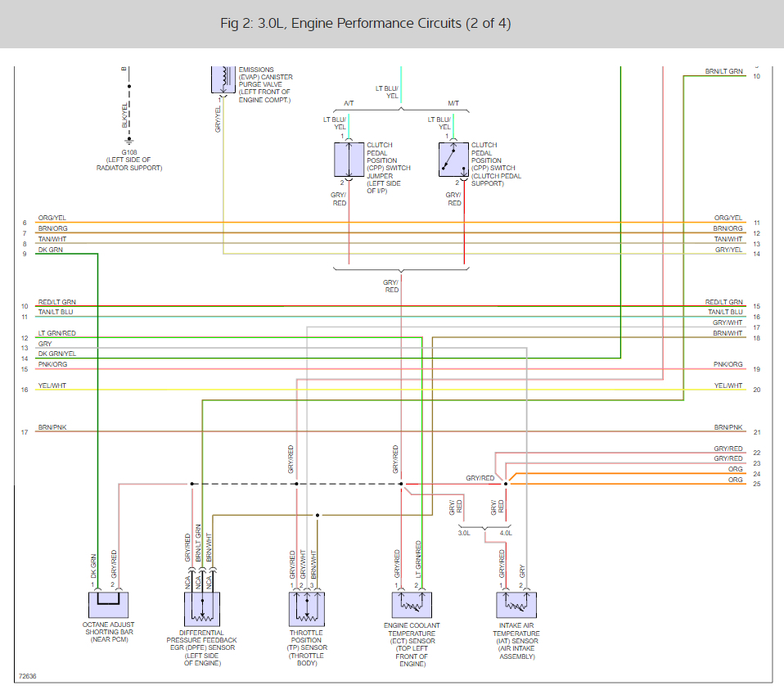
Task: Open the GRY/RED bracket above the CPP switches
Action: 399,271
